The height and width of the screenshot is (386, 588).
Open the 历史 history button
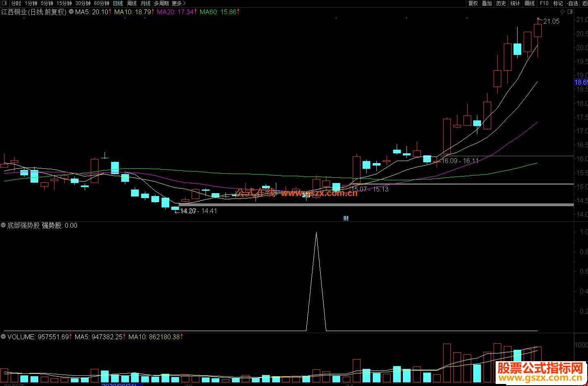pyautogui.click(x=501, y=3)
